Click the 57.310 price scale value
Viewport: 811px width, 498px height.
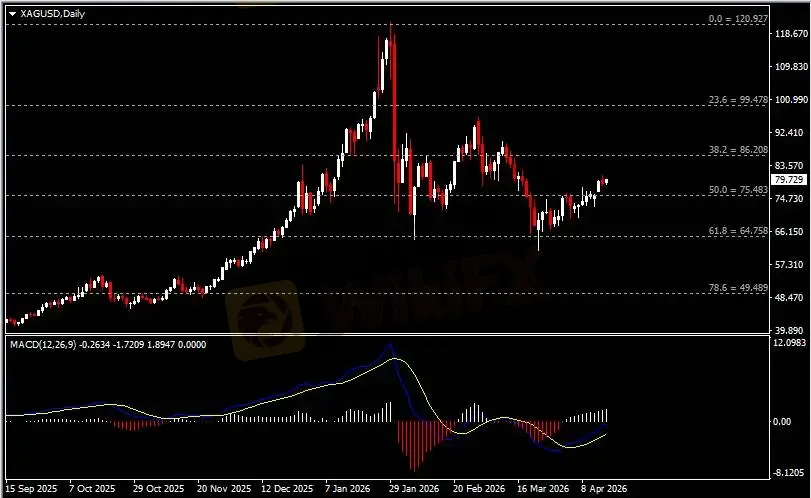(791, 265)
